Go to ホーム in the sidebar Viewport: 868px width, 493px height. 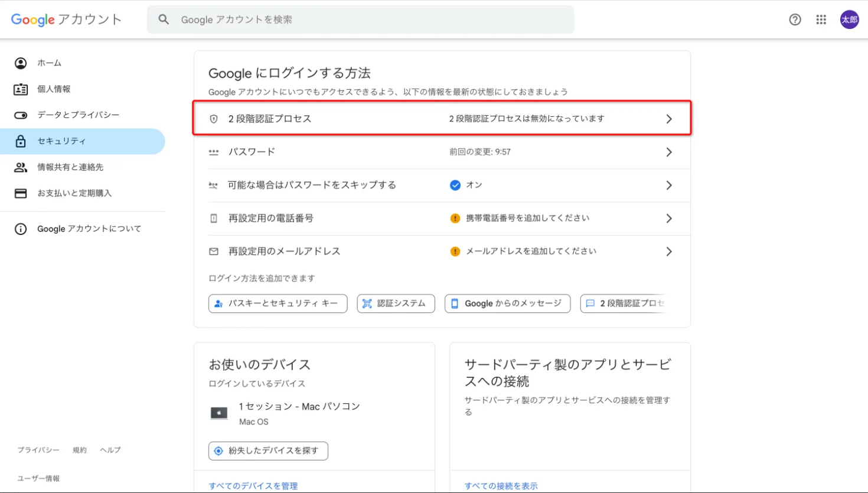[x=83, y=63]
